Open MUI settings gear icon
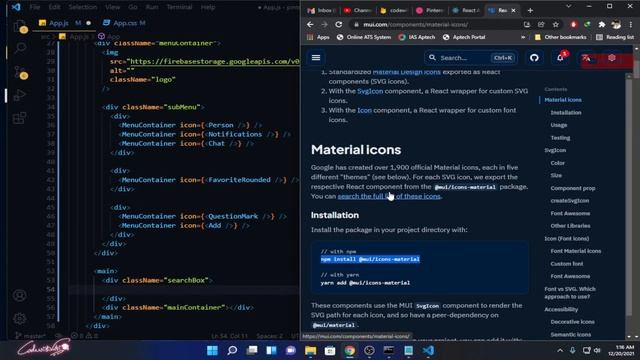 611,58
